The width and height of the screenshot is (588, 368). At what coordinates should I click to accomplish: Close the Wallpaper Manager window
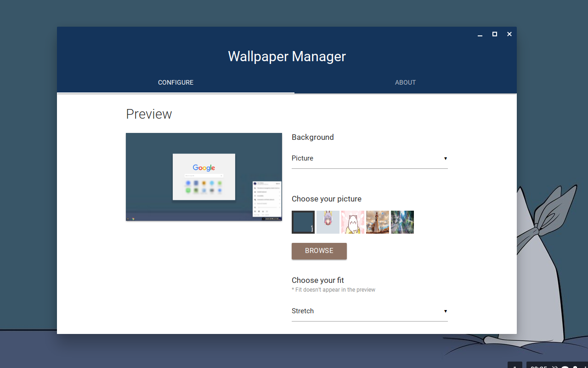[509, 34]
